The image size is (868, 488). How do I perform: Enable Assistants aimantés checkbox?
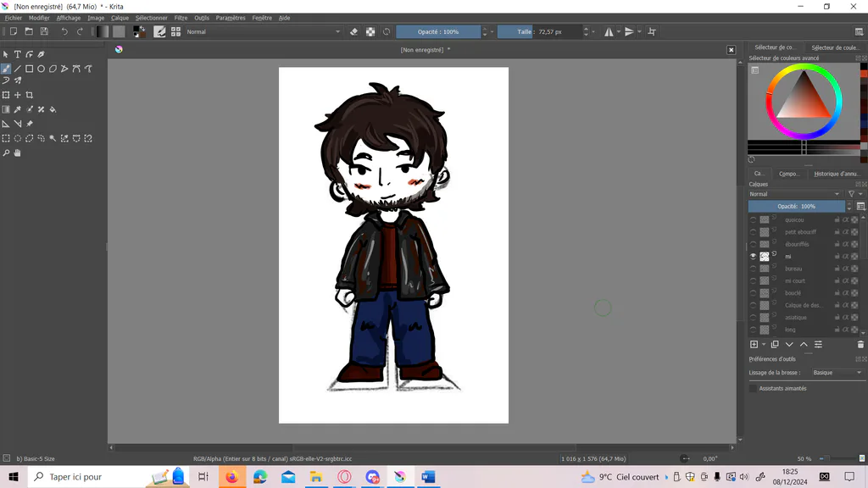[753, 388]
